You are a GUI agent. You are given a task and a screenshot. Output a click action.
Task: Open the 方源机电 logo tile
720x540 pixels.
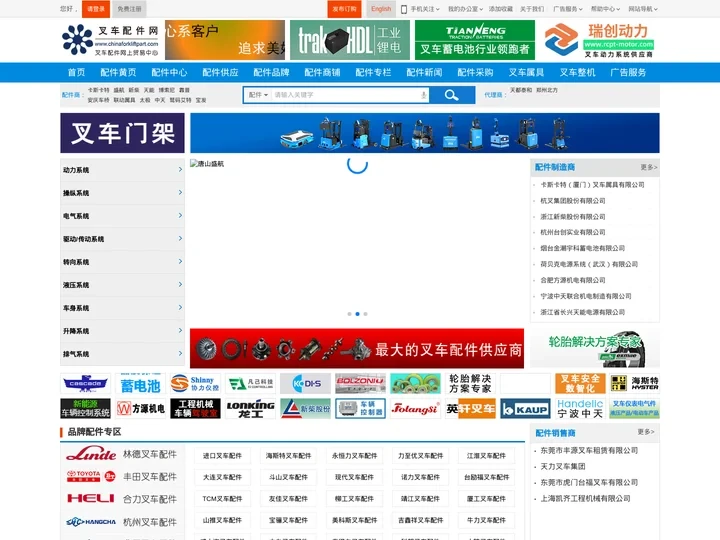click(x=141, y=409)
